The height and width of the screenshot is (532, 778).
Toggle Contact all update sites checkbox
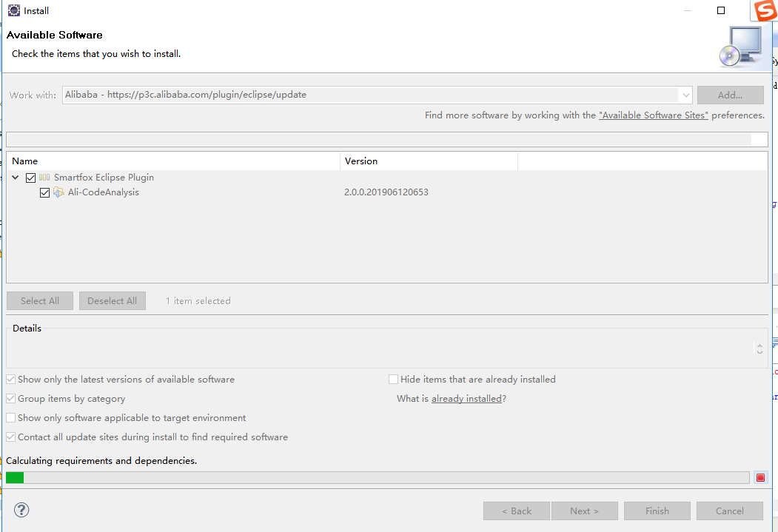coord(10,437)
